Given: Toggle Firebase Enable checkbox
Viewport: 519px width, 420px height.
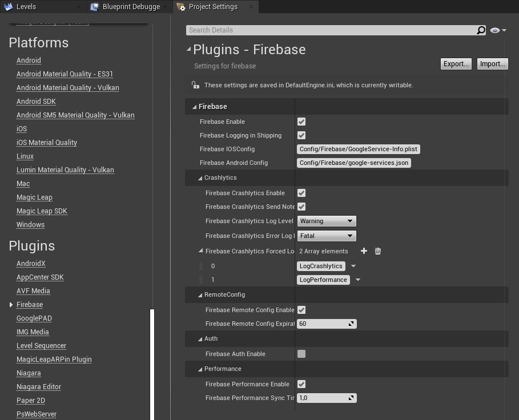Looking at the screenshot, I should point(301,122).
